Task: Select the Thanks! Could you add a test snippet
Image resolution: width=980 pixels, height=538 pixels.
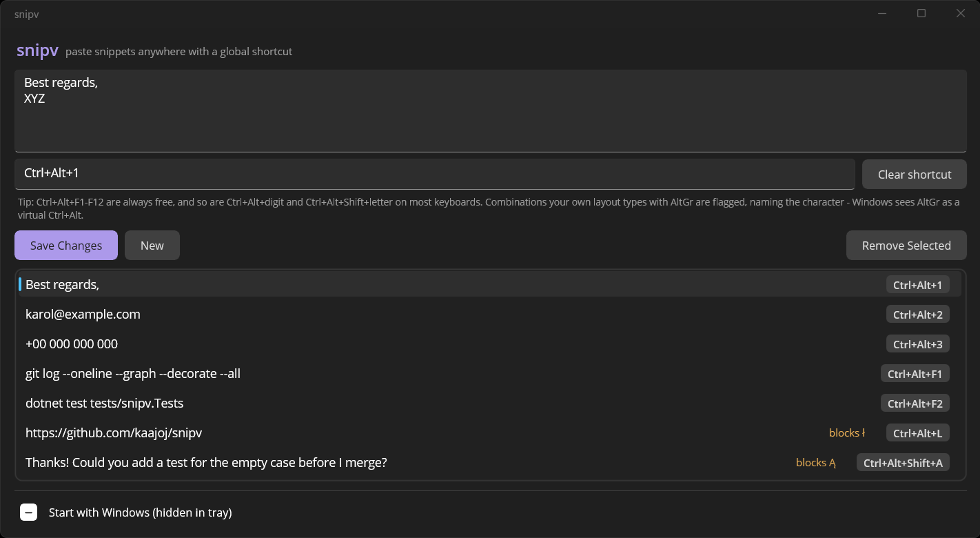Action: 490,462
